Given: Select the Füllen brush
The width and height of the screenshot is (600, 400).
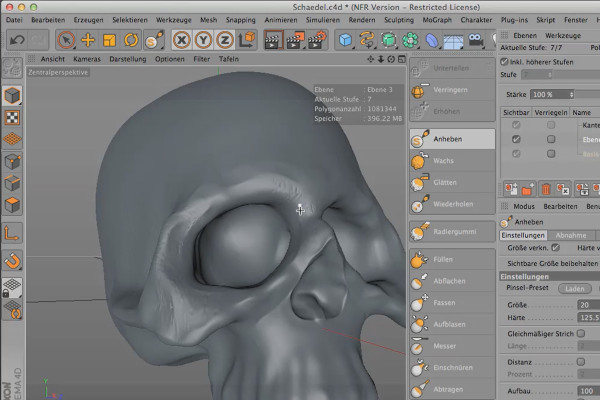Looking at the screenshot, I should pos(452,260).
